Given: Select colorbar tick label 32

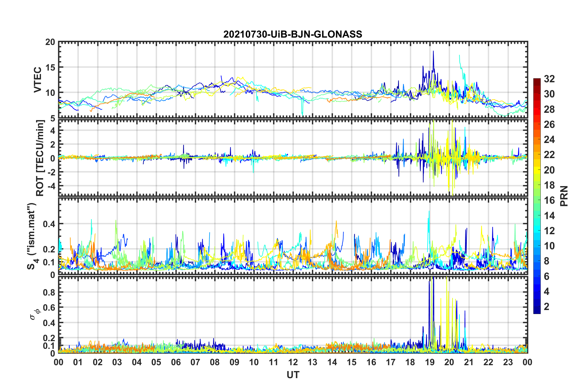Looking at the screenshot, I should [x=549, y=79].
